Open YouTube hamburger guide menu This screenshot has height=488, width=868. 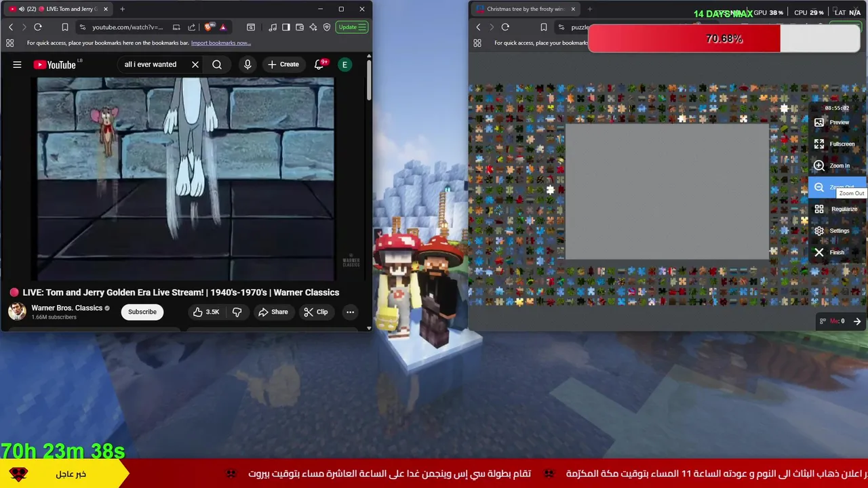(17, 64)
